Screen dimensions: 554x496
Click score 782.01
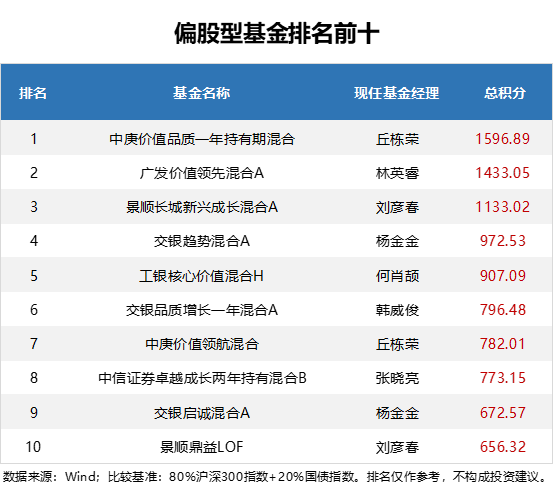tap(503, 344)
